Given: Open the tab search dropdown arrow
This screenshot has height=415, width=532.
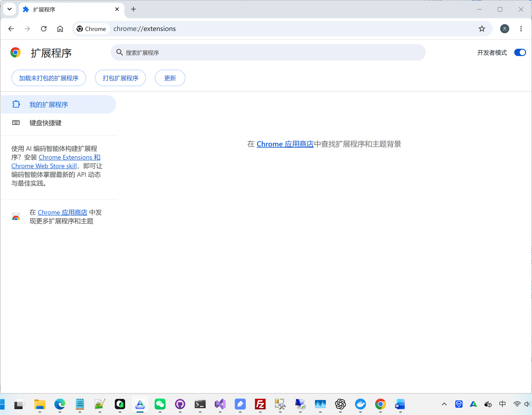Looking at the screenshot, I should 10,9.
